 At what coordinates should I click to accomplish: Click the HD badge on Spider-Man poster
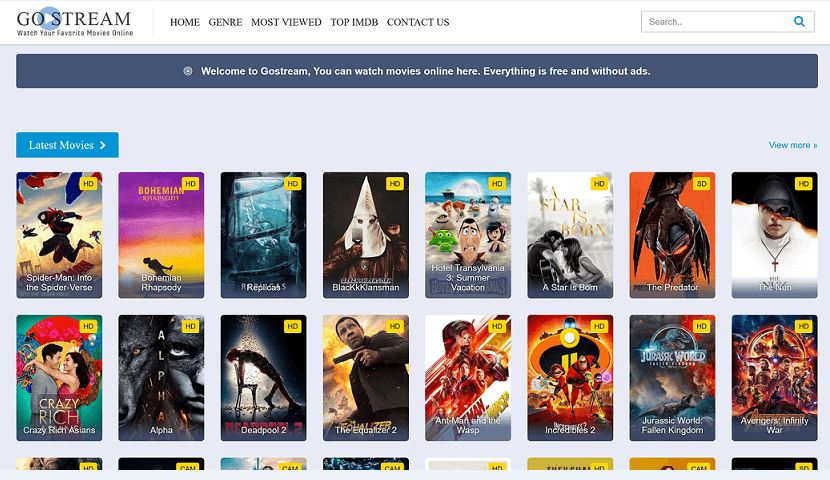[88, 184]
